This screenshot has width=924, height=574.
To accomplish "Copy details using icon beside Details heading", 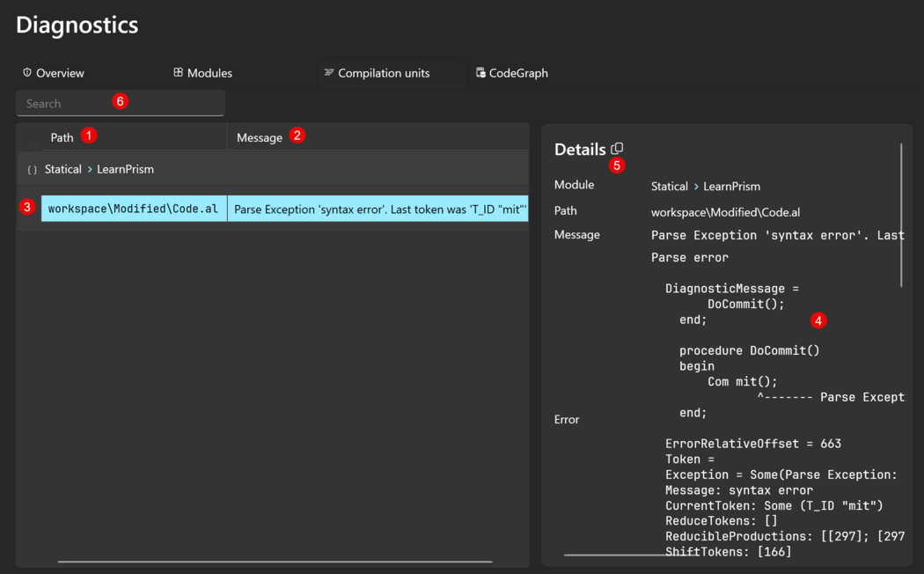I will [x=617, y=149].
